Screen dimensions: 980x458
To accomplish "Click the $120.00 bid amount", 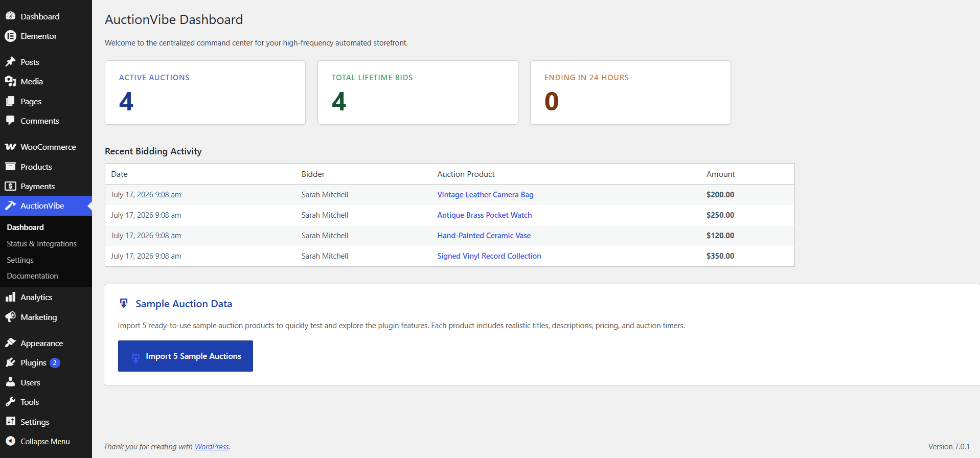I will [x=720, y=236].
